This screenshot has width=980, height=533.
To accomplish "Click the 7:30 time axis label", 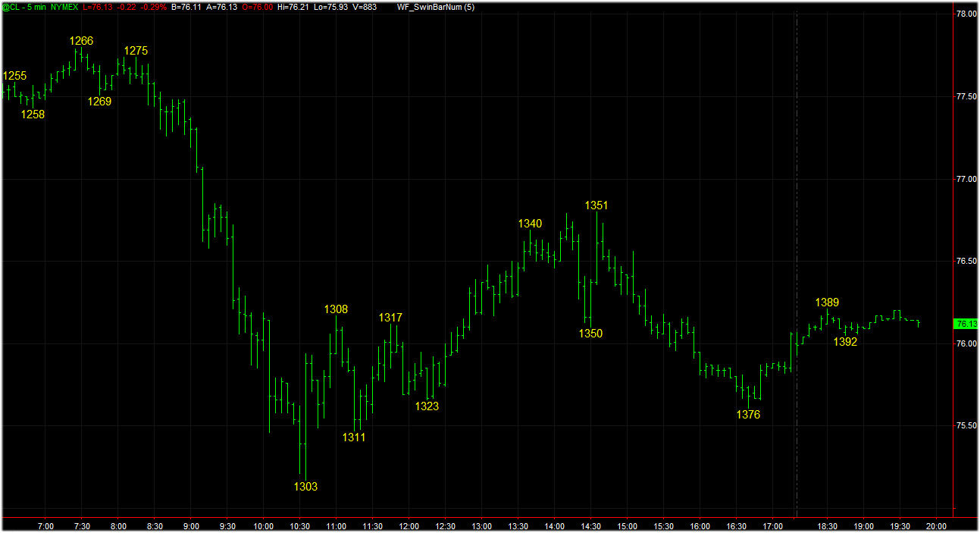I will point(82,526).
